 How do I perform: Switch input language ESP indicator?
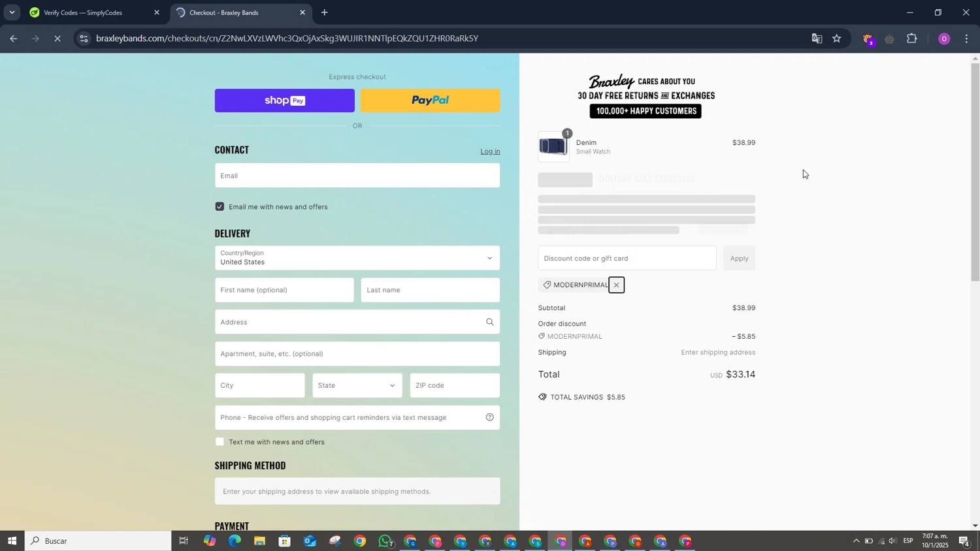[x=908, y=541]
